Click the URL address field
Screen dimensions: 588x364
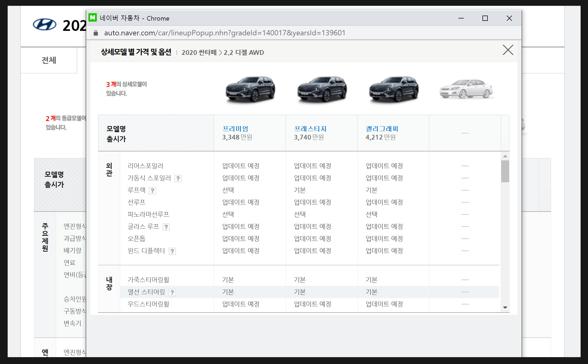tap(224, 33)
